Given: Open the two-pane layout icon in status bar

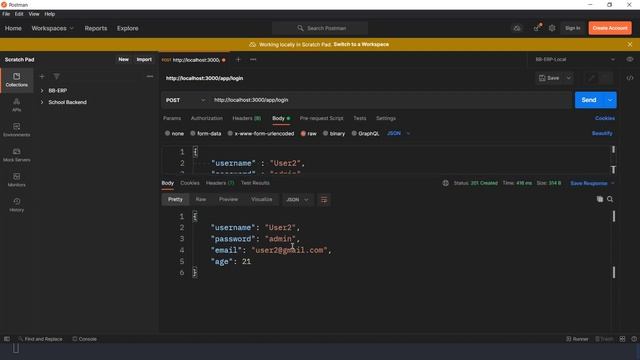Looking at the screenshot, I should pos(622,339).
